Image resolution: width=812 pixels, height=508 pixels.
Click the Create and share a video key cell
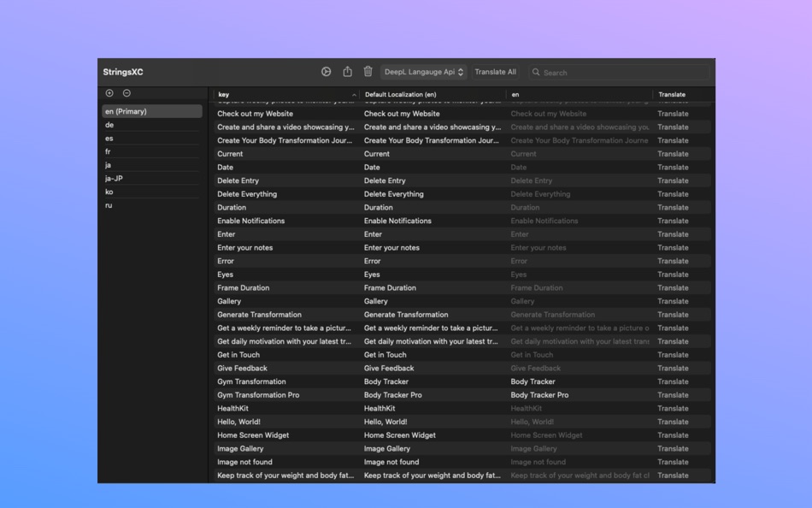(x=285, y=127)
